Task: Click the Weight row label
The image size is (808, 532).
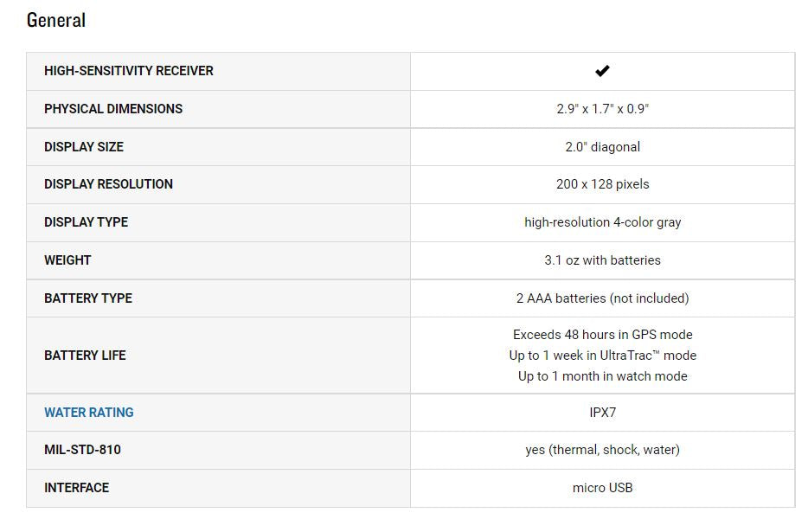Action: point(67,260)
